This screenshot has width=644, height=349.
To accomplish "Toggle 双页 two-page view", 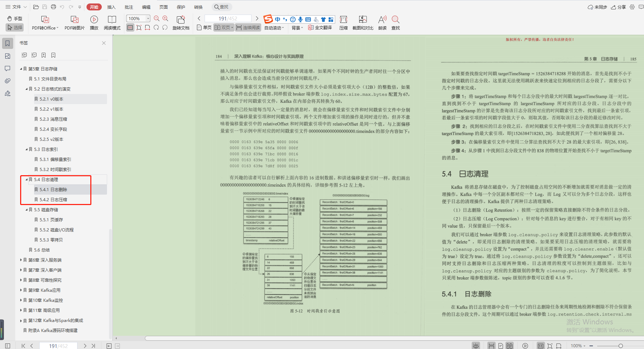I will point(224,27).
